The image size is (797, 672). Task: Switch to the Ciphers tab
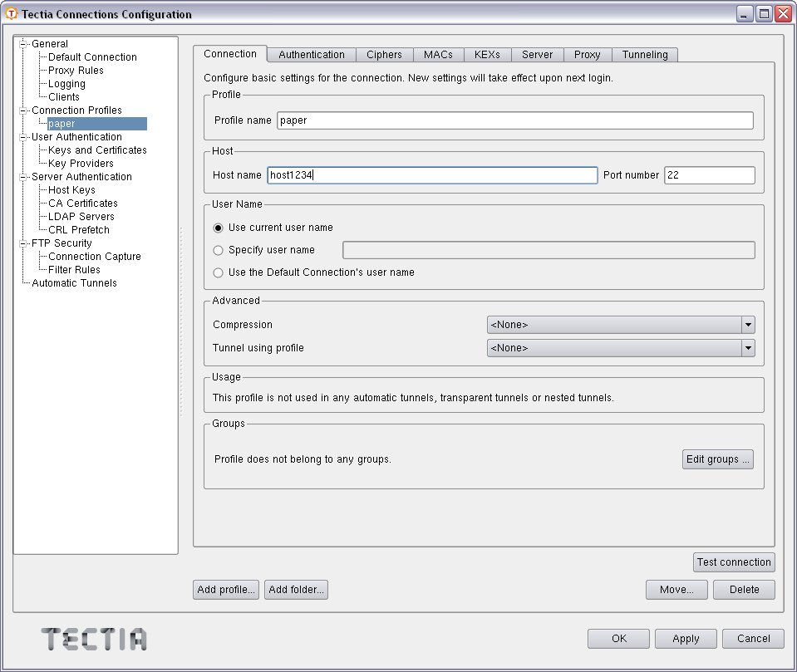click(384, 54)
